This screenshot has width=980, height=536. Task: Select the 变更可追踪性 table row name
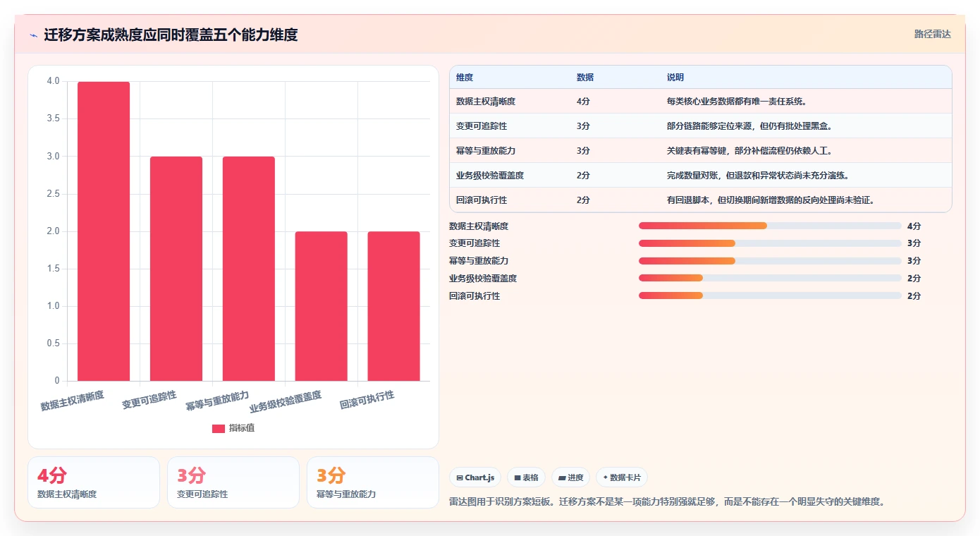[482, 126]
